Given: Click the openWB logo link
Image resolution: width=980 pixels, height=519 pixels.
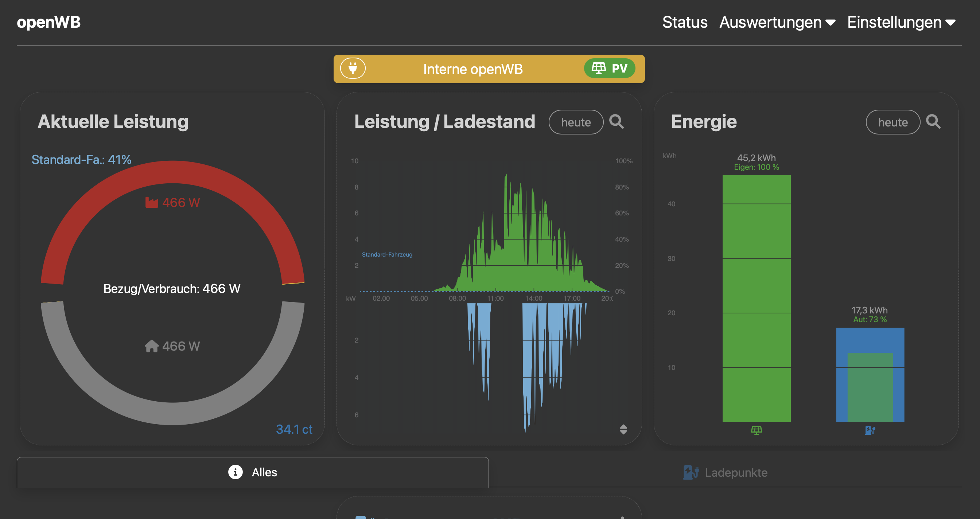Looking at the screenshot, I should 49,22.
